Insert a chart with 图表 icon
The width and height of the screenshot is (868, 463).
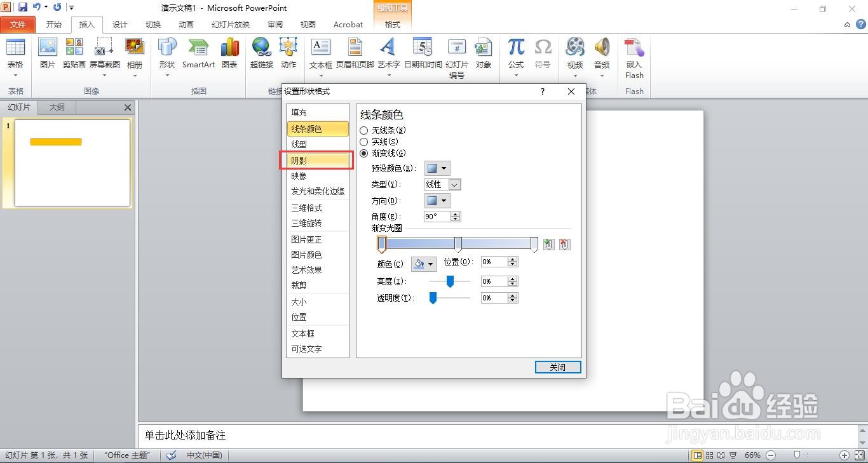(x=229, y=53)
